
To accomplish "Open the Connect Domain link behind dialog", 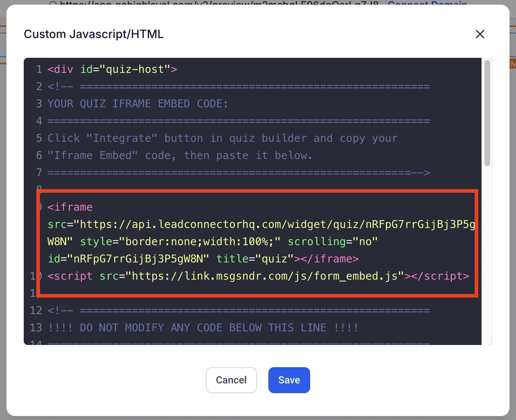I will tap(427, 3).
